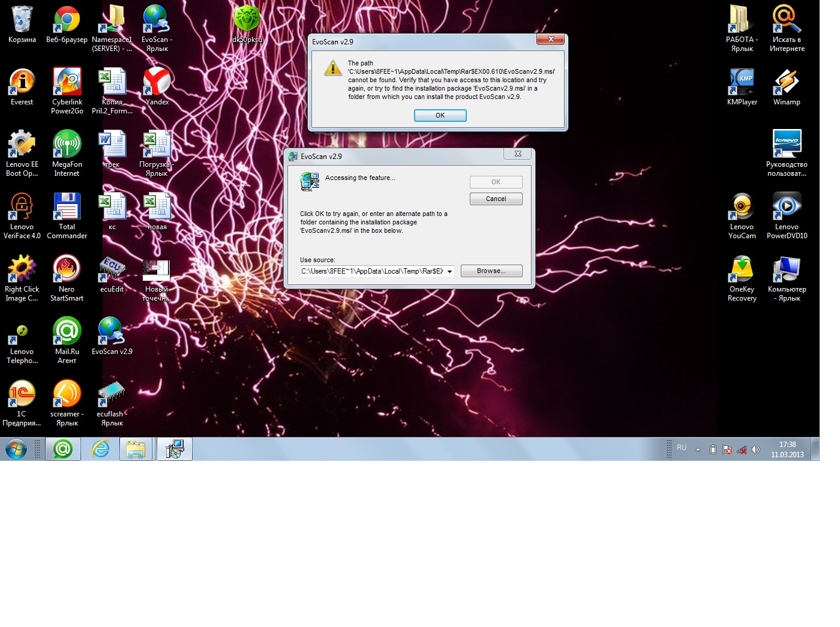The height and width of the screenshot is (627, 840).
Task: Select the Yandex desktop icon
Action: tap(157, 82)
